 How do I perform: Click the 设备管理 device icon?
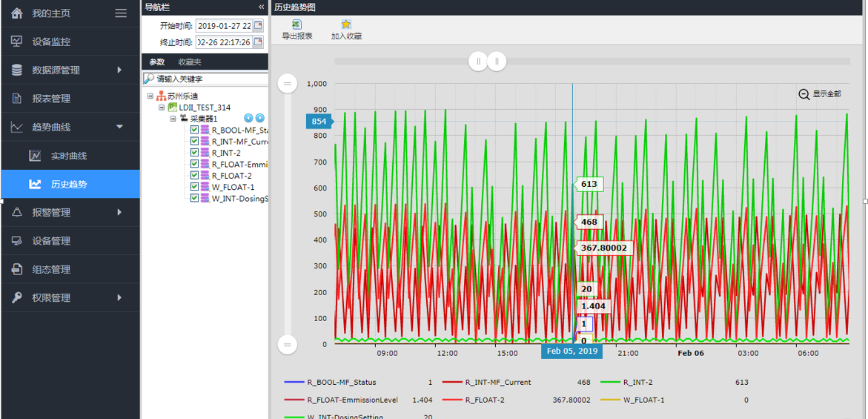(x=17, y=241)
